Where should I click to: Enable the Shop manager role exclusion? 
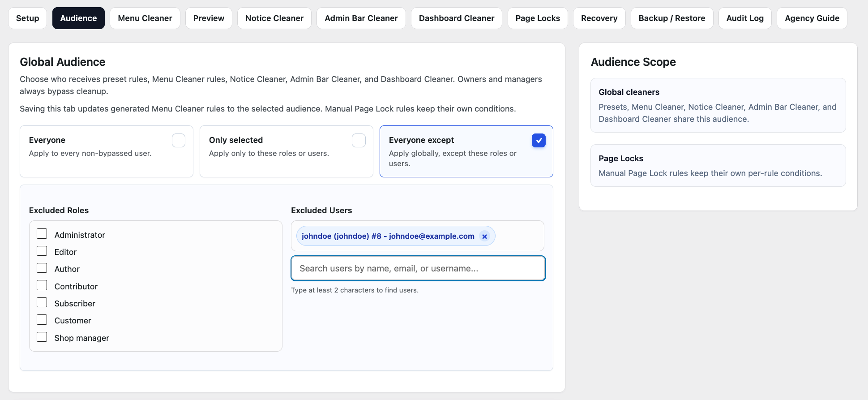(42, 337)
